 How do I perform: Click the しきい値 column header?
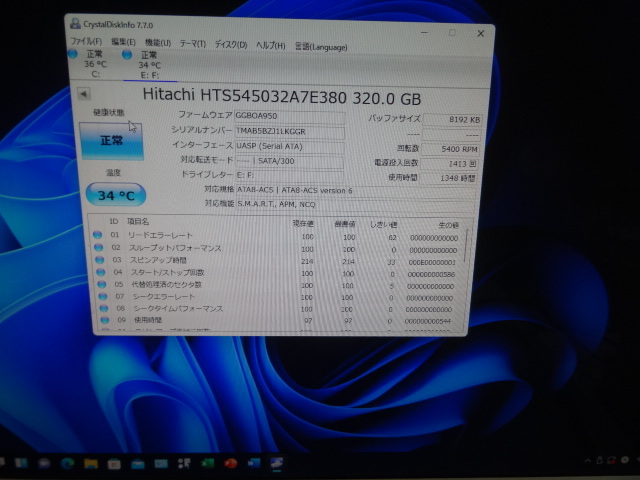tap(383, 224)
